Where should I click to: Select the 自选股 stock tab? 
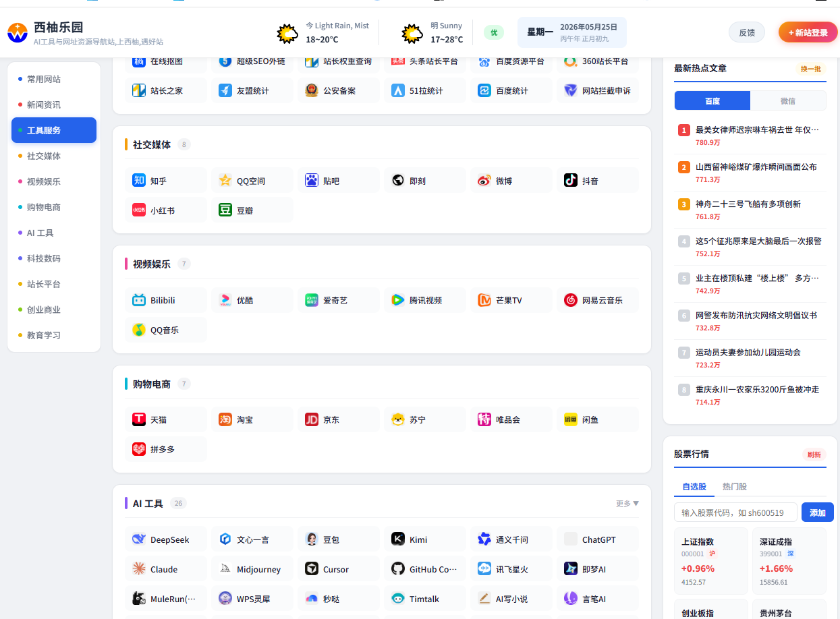pos(694,486)
